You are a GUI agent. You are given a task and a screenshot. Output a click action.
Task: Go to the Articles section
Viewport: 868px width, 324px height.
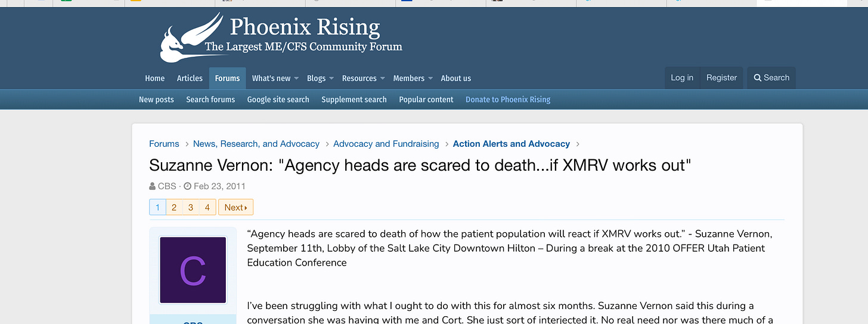190,78
